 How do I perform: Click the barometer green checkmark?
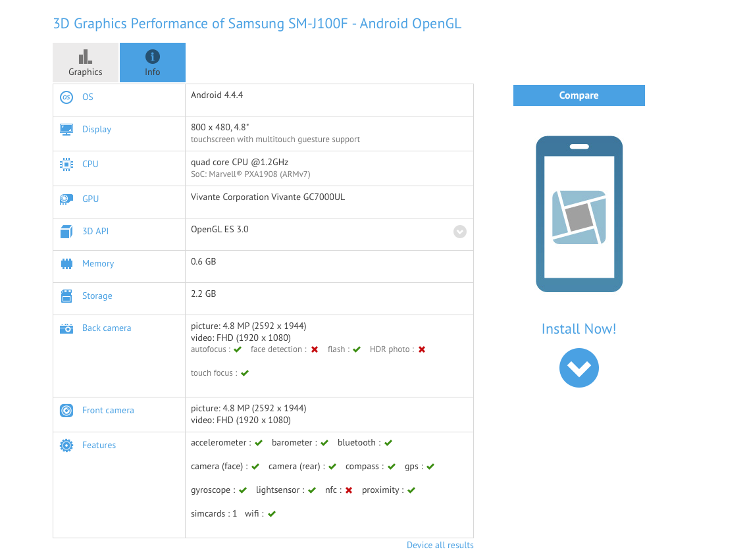pyautogui.click(x=324, y=443)
